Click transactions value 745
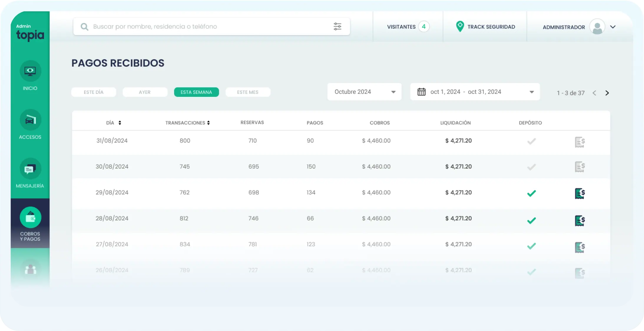The height and width of the screenshot is (331, 644). (x=185, y=167)
